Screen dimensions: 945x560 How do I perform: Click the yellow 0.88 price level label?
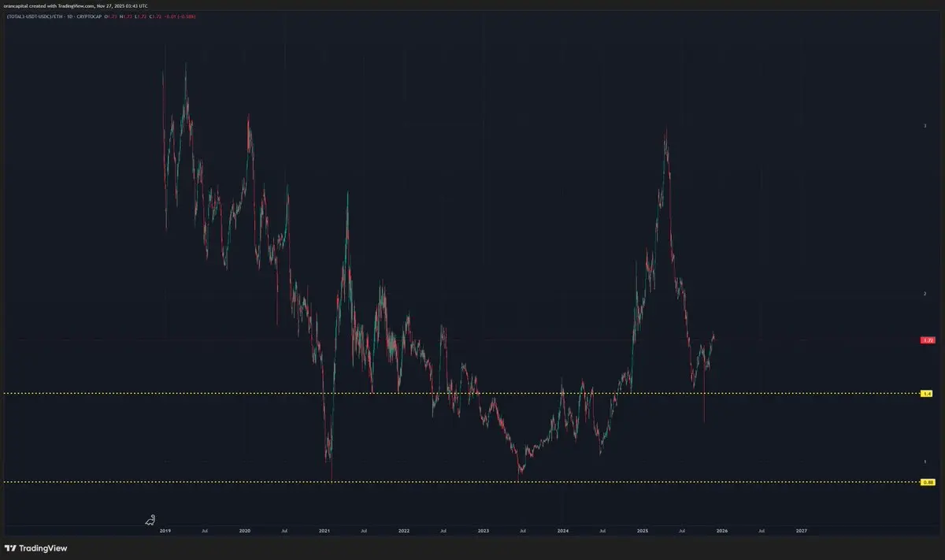click(x=928, y=482)
